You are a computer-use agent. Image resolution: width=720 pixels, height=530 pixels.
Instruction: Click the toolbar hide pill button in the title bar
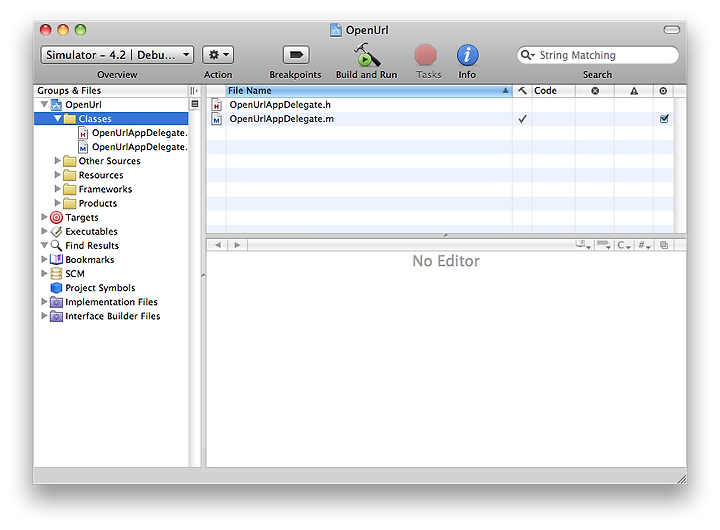coord(671,30)
